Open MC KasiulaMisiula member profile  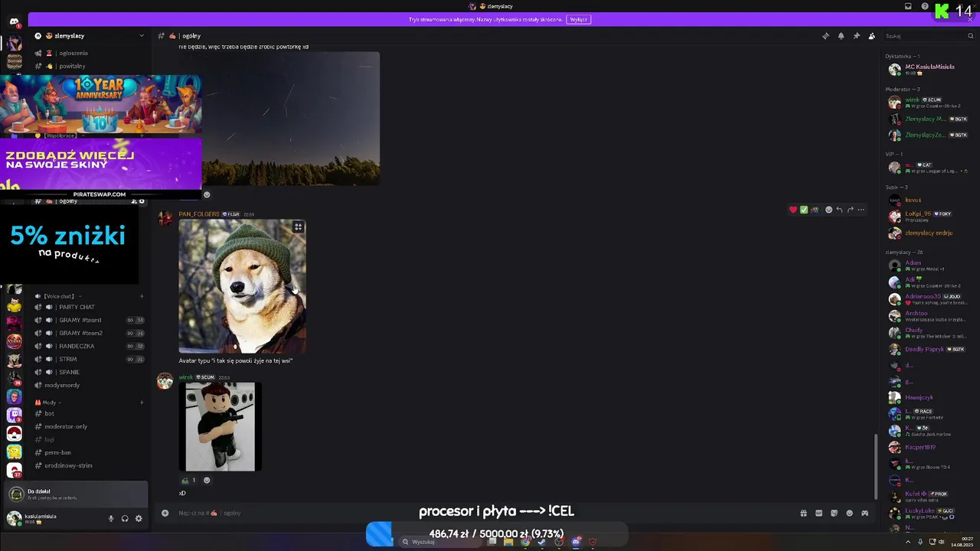click(x=928, y=69)
